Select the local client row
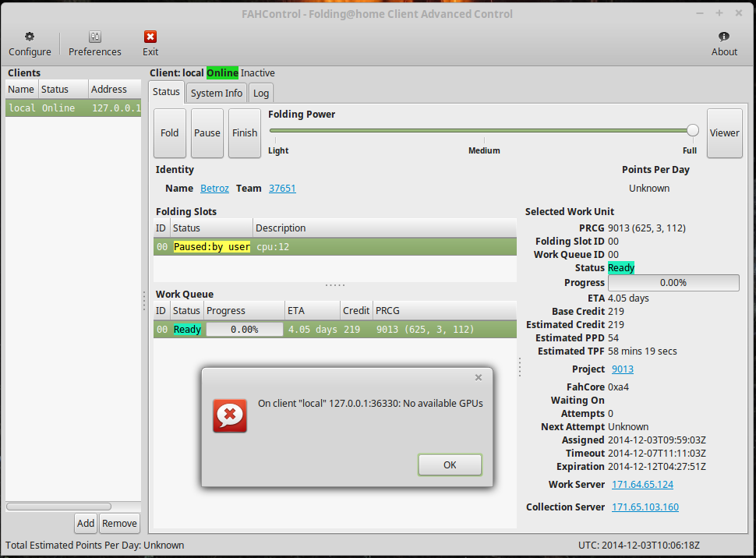This screenshot has width=756, height=558. coord(73,108)
